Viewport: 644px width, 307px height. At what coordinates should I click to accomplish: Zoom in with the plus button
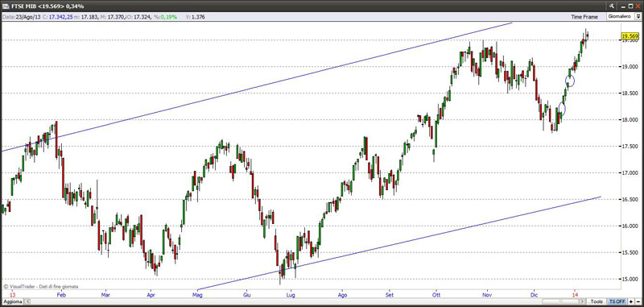pos(631,301)
